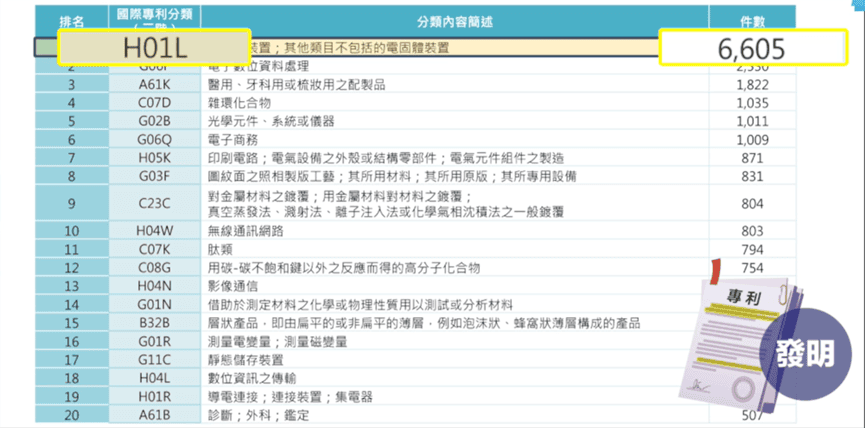Click the G02B code cell
This screenshot has height=428, width=865.
[x=155, y=121]
